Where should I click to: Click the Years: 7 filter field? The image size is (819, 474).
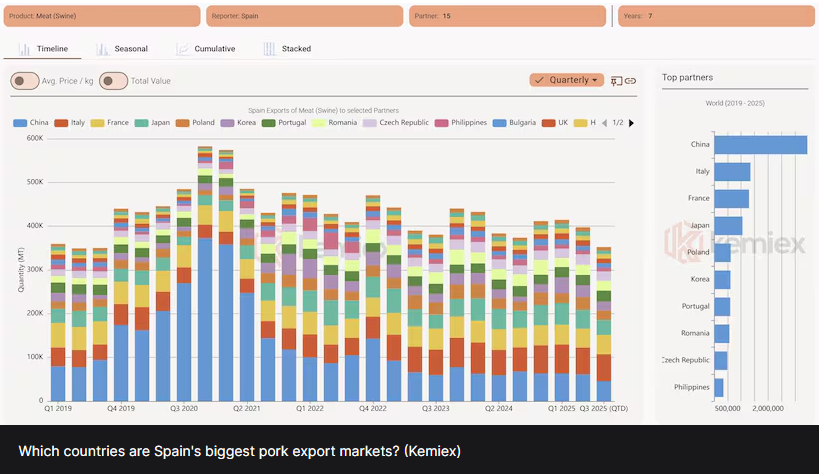714,16
